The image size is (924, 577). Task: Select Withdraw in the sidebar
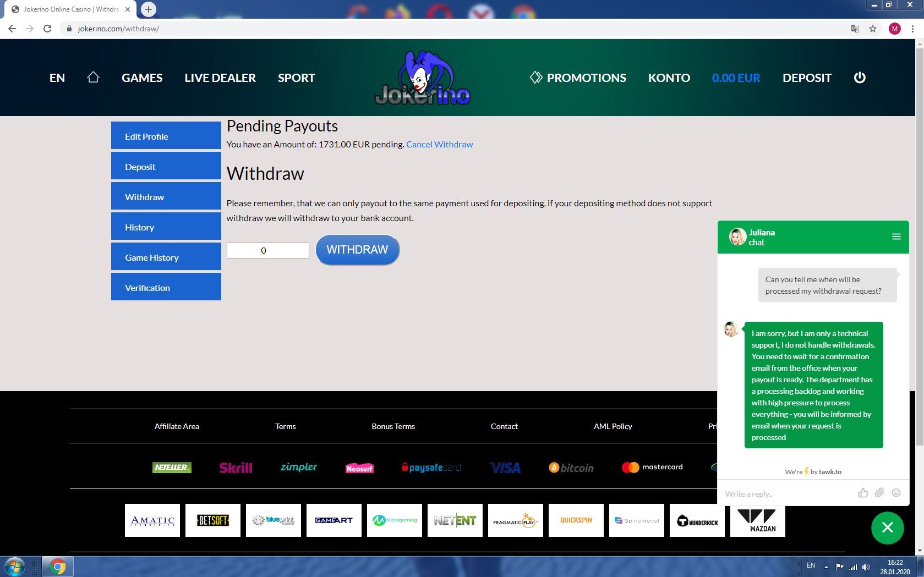(166, 196)
